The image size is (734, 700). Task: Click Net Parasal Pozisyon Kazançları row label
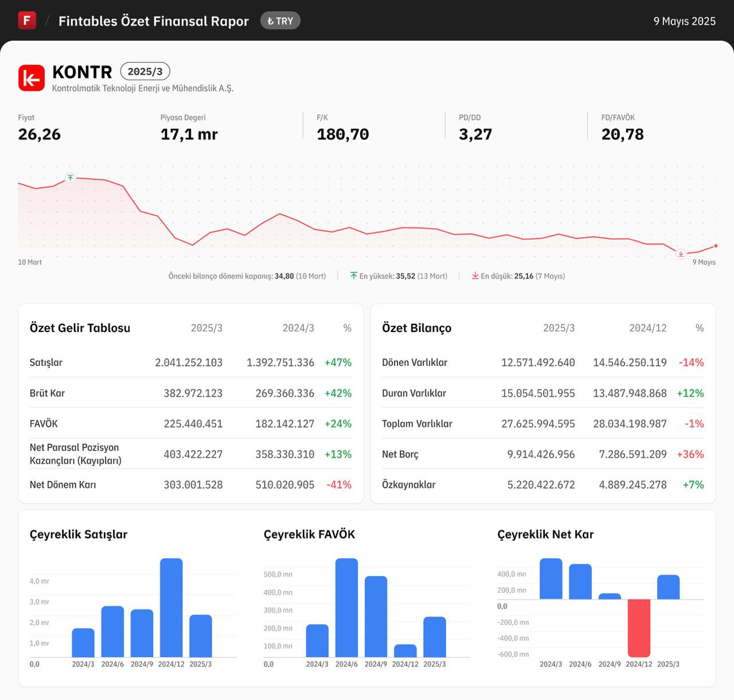point(76,454)
